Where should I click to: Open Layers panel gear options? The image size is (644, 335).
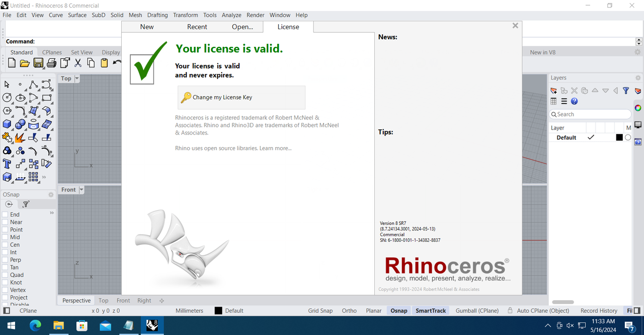(x=638, y=78)
